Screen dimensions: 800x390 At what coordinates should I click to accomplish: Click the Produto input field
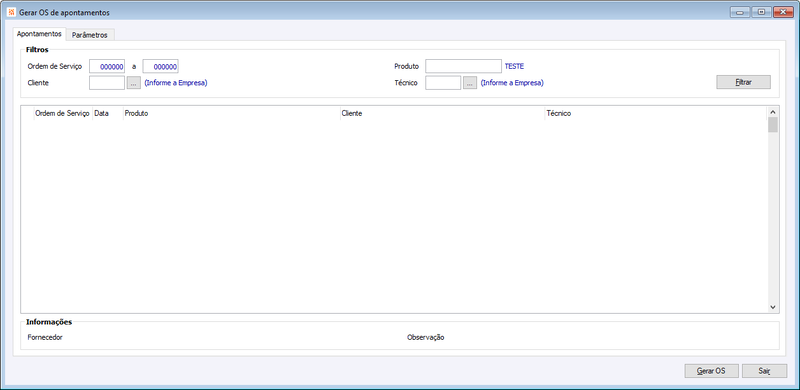[x=463, y=66]
